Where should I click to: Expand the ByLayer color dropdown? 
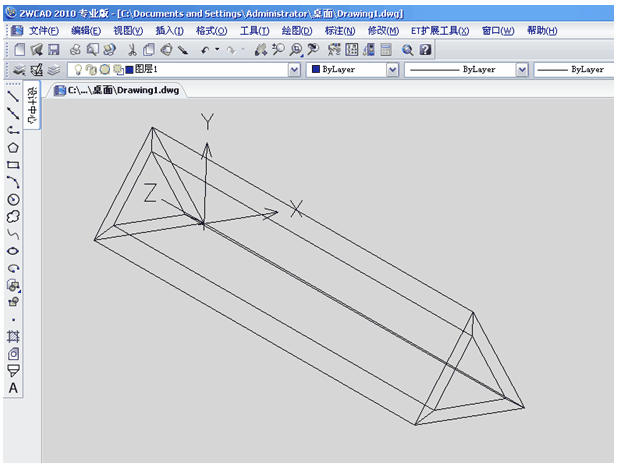point(392,70)
